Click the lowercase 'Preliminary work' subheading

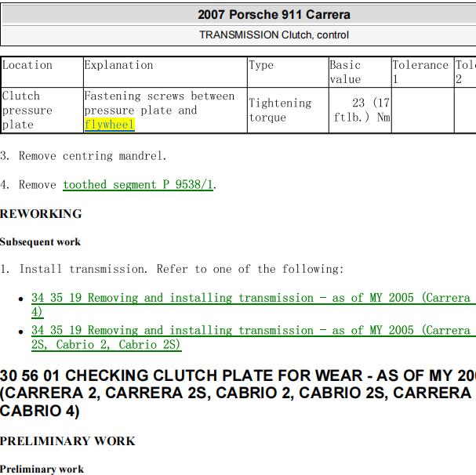[x=42, y=469]
